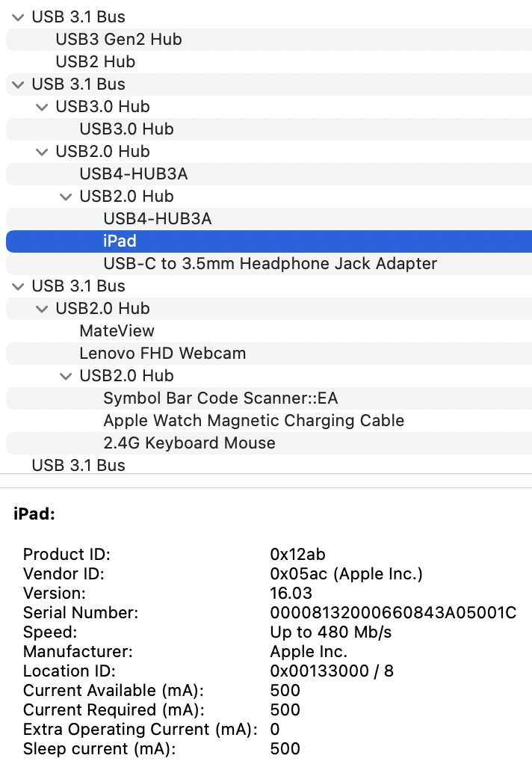Collapse the USB2.0 Hub directly containing MateView
Image resolution: width=532 pixels, height=770 pixels.
point(43,309)
